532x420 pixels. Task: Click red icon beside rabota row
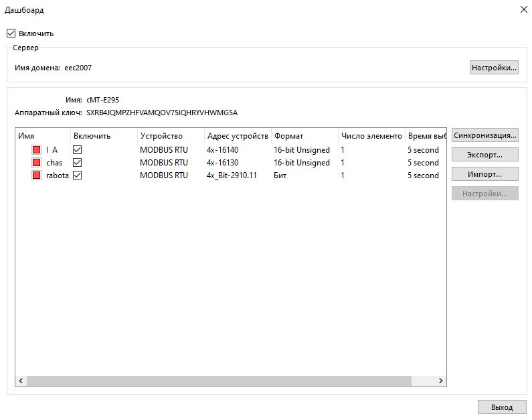pyautogui.click(x=36, y=176)
